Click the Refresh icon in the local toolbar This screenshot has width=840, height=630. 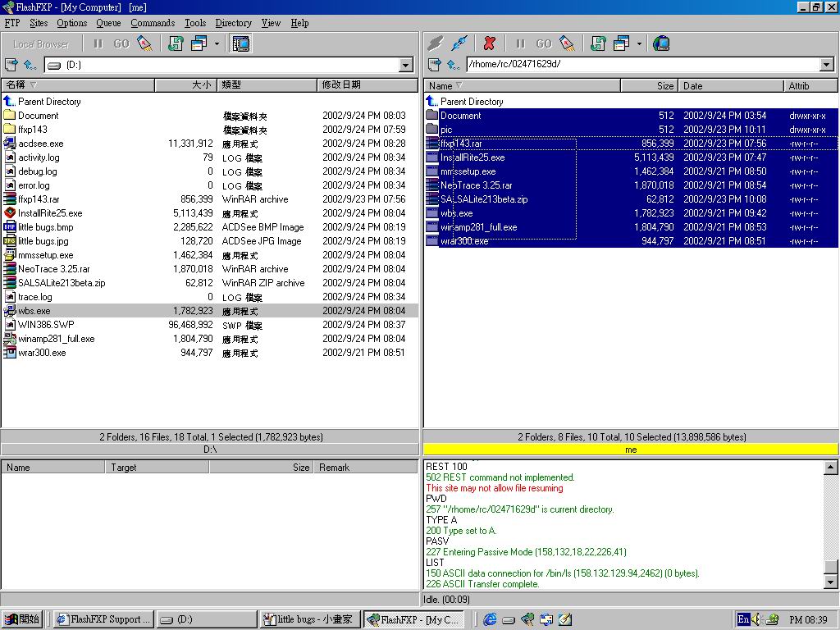pos(176,43)
